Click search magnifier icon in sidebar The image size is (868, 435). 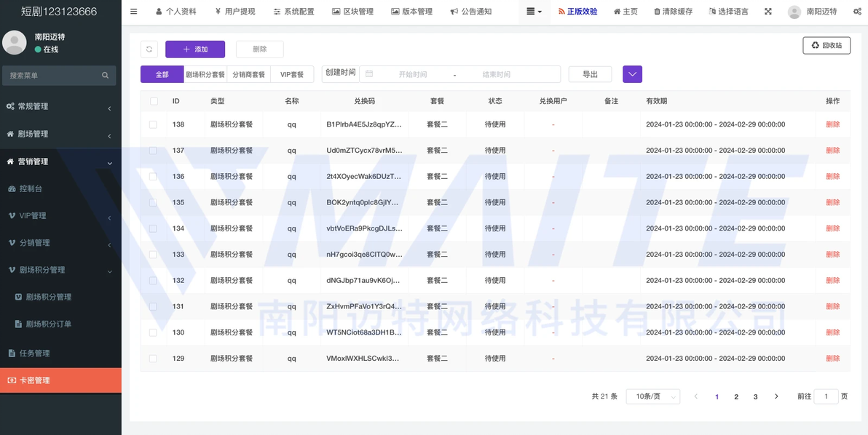pos(106,76)
